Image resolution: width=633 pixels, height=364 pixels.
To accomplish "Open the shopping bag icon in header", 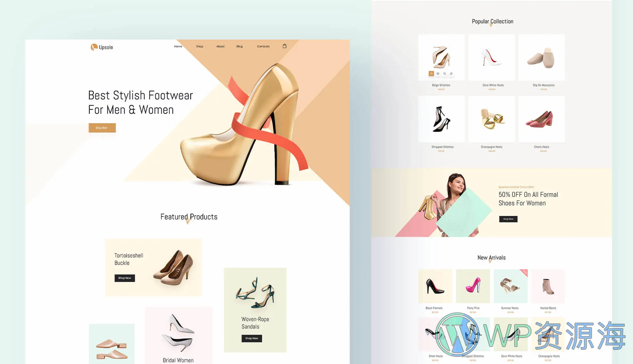I will pos(285,46).
